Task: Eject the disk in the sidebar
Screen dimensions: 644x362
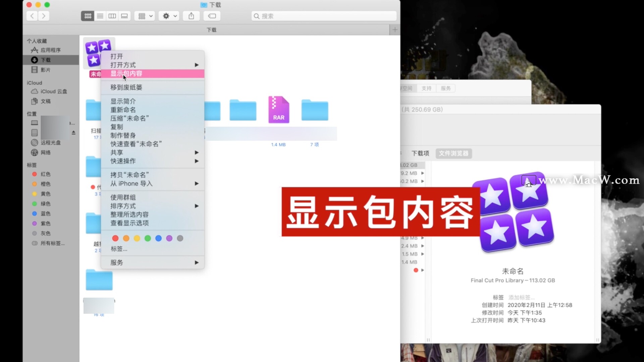Action: tap(73, 133)
